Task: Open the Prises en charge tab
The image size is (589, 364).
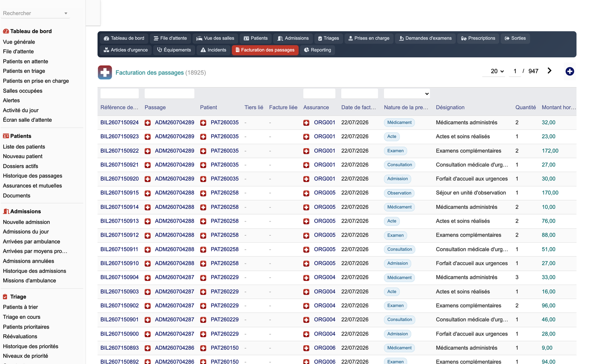Action: (x=369, y=38)
